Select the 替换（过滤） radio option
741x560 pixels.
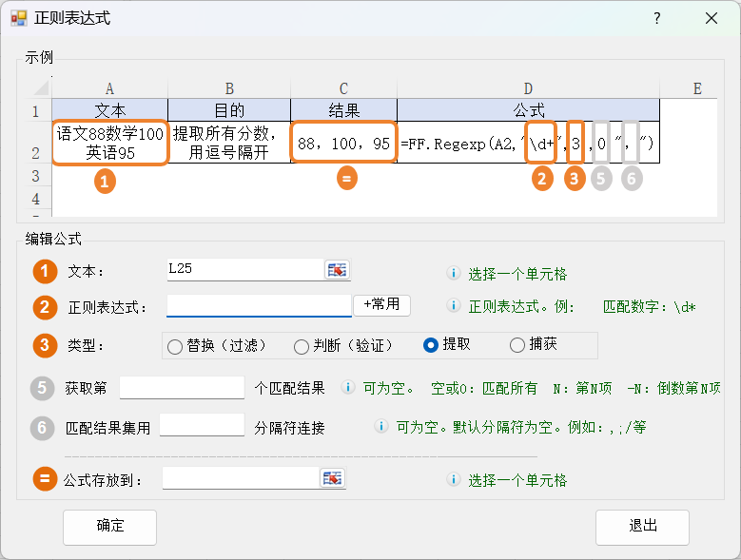pyautogui.click(x=175, y=346)
